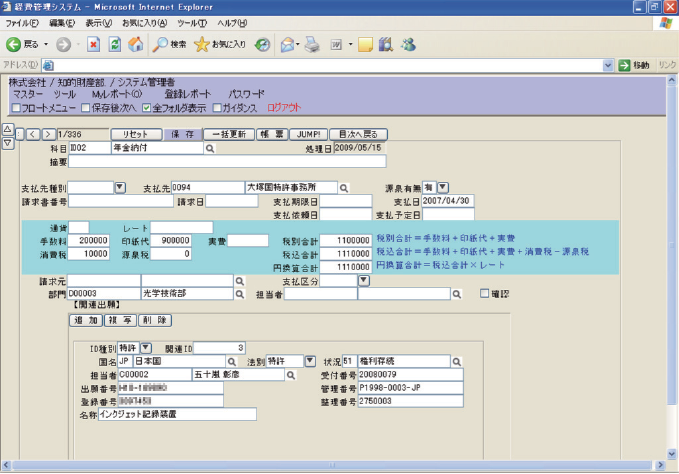Click the 登録レポート menu item
The image size is (679, 474).
(188, 94)
